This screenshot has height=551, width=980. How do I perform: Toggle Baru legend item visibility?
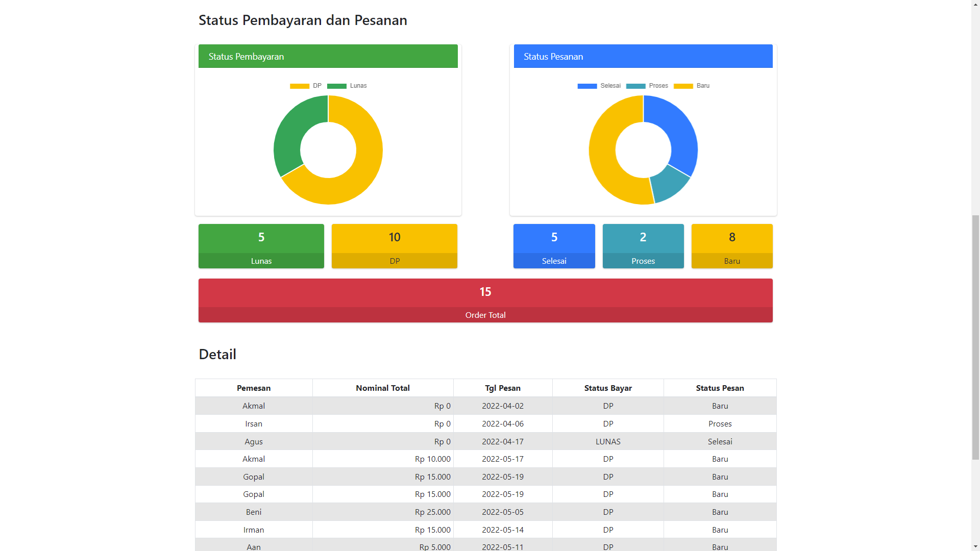(x=691, y=86)
